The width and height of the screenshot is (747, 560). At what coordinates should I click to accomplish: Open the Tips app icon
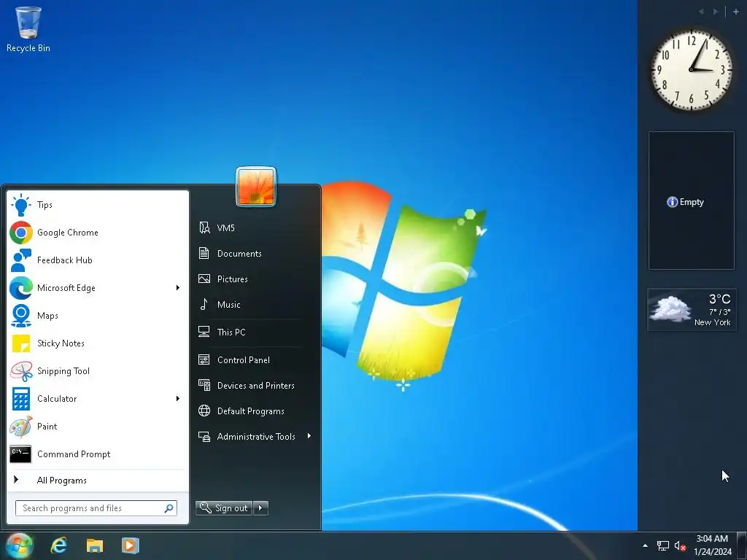21,205
